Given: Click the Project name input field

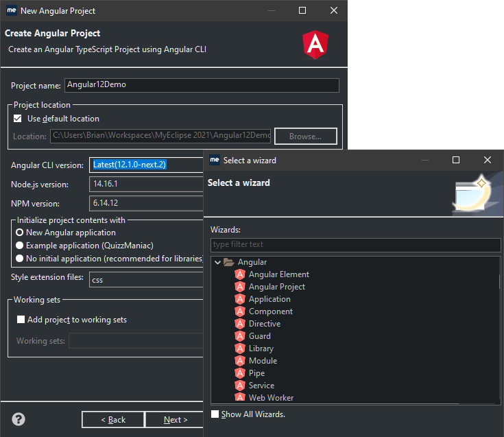Looking at the screenshot, I should pos(202,85).
